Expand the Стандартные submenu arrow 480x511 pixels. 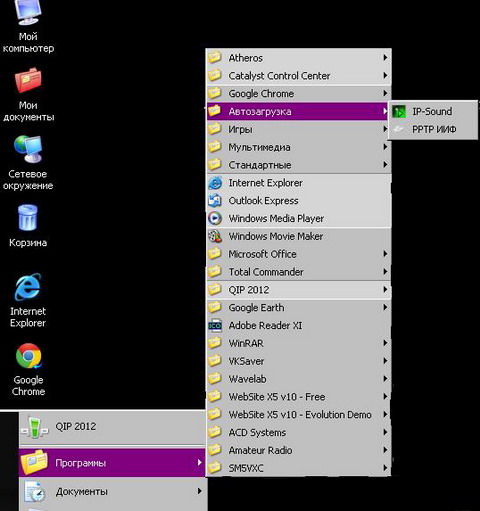tap(385, 164)
